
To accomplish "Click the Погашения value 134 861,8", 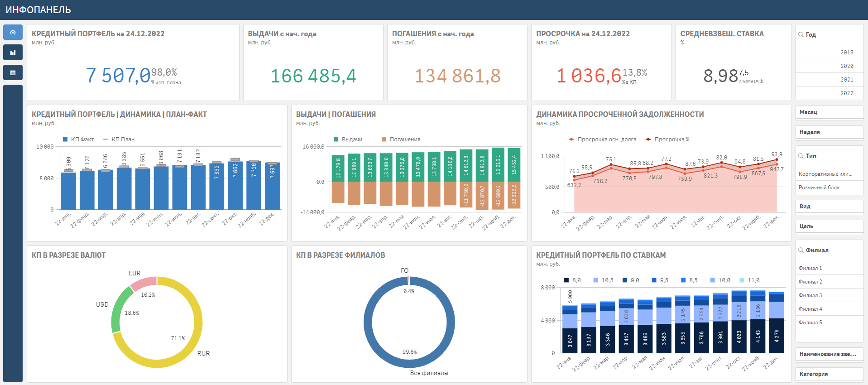I will 458,76.
